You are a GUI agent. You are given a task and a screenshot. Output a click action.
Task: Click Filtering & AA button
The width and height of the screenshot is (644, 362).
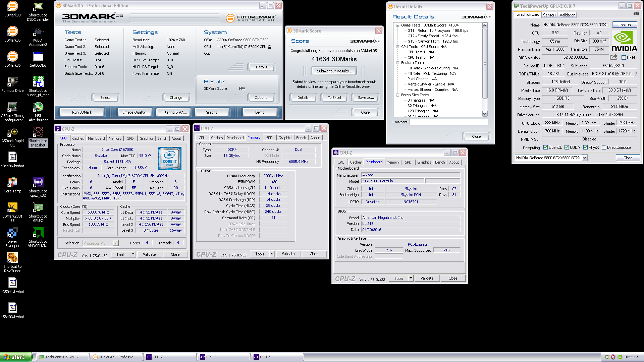point(174,112)
